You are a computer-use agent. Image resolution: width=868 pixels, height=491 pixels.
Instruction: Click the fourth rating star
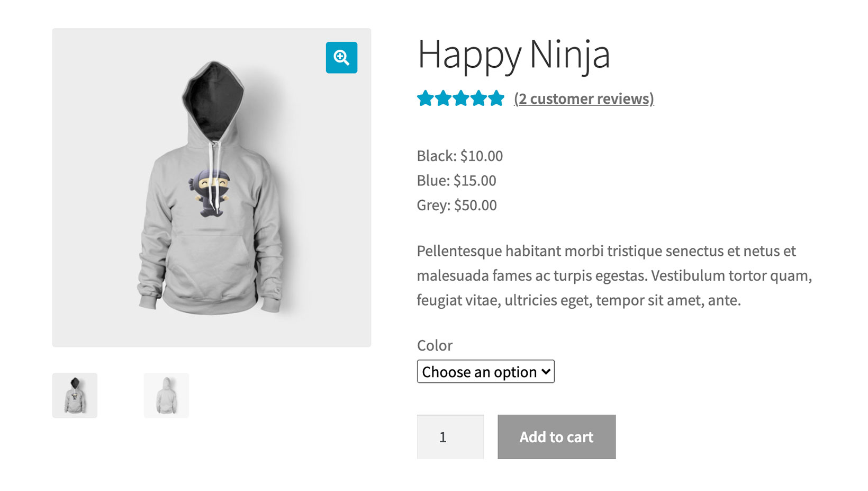[x=479, y=99]
